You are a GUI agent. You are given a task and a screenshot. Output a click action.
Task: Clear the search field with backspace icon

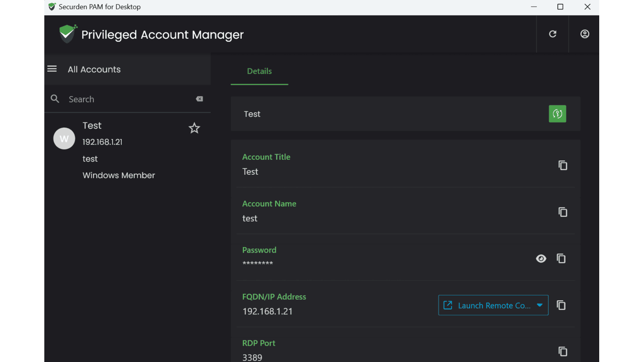199,99
